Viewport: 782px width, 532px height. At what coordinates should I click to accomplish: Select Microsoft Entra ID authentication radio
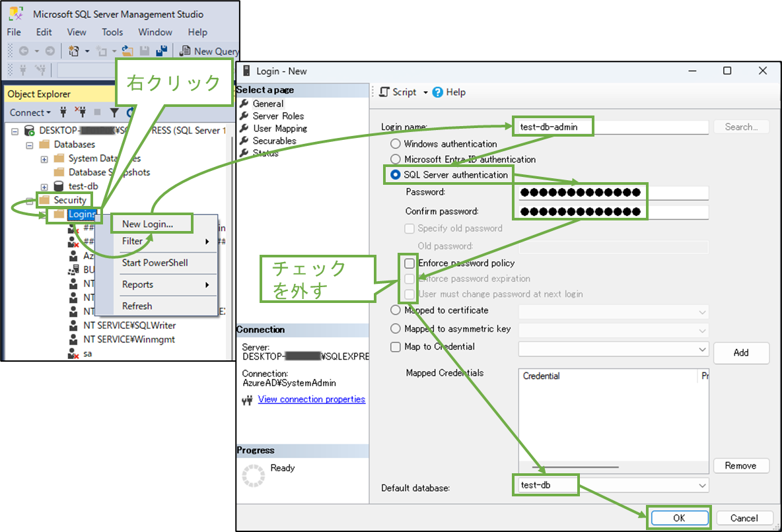(396, 159)
